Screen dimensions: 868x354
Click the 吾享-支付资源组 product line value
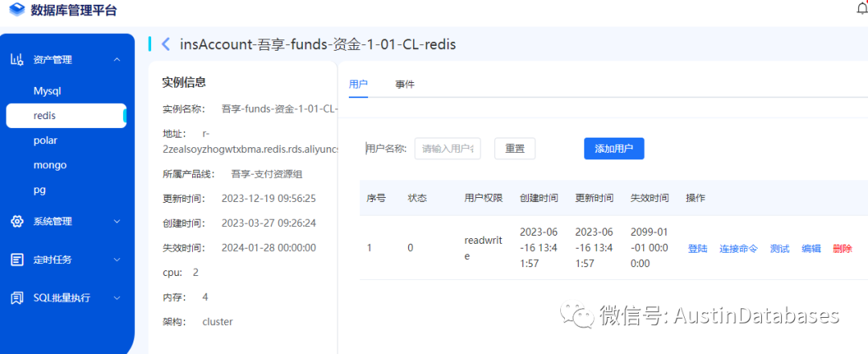point(267,175)
